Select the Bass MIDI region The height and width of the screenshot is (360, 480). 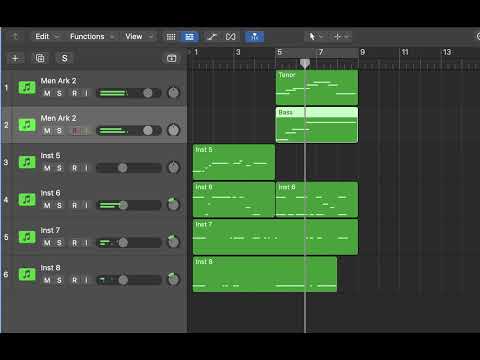tap(317, 125)
